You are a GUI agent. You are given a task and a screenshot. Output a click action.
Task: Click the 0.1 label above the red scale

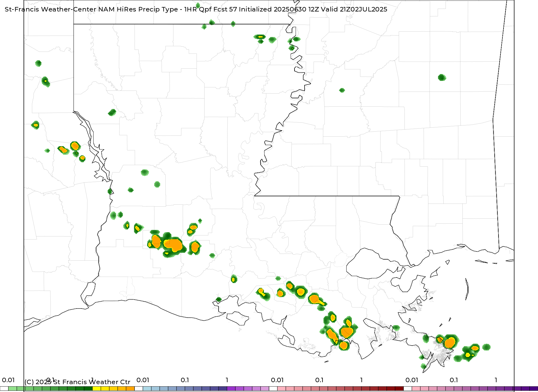[319, 380]
